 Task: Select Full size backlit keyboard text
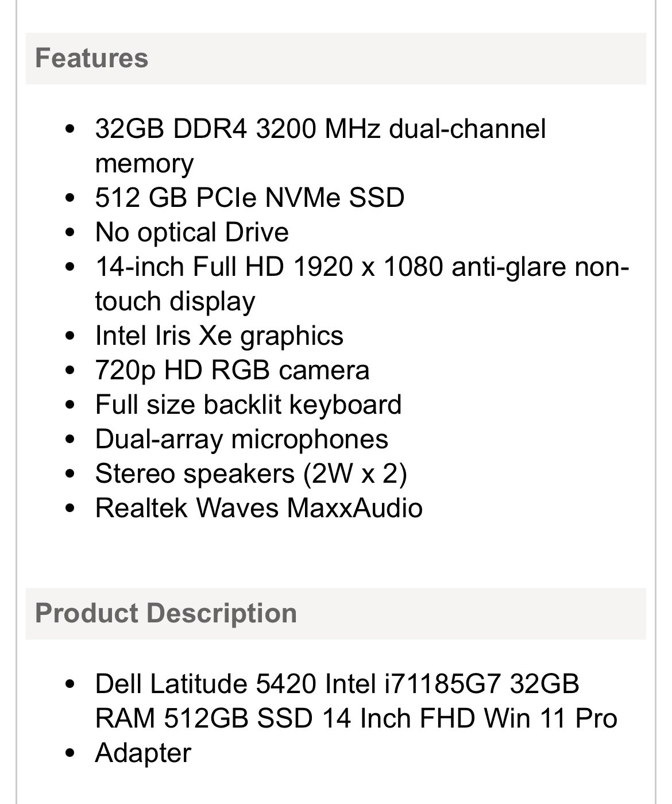(x=248, y=405)
